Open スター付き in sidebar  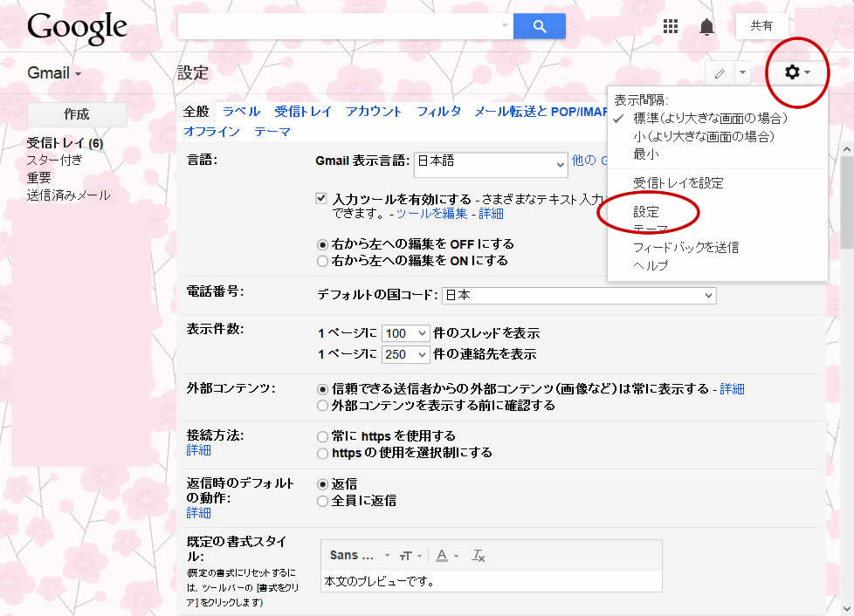(x=54, y=160)
